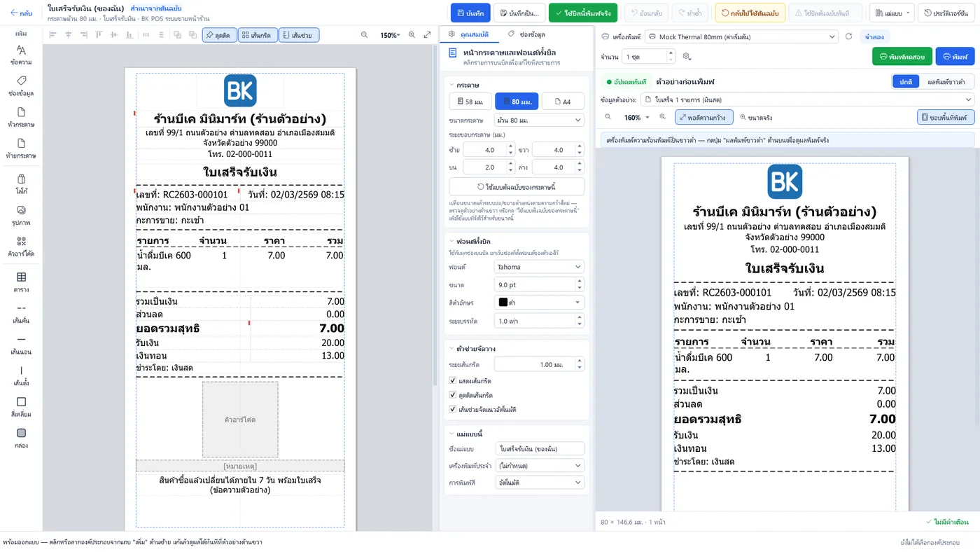The height and width of the screenshot is (552, 980).
Task: Switch preview to ผลพิมพ์ขาวดำ mode
Action: pyautogui.click(x=946, y=82)
